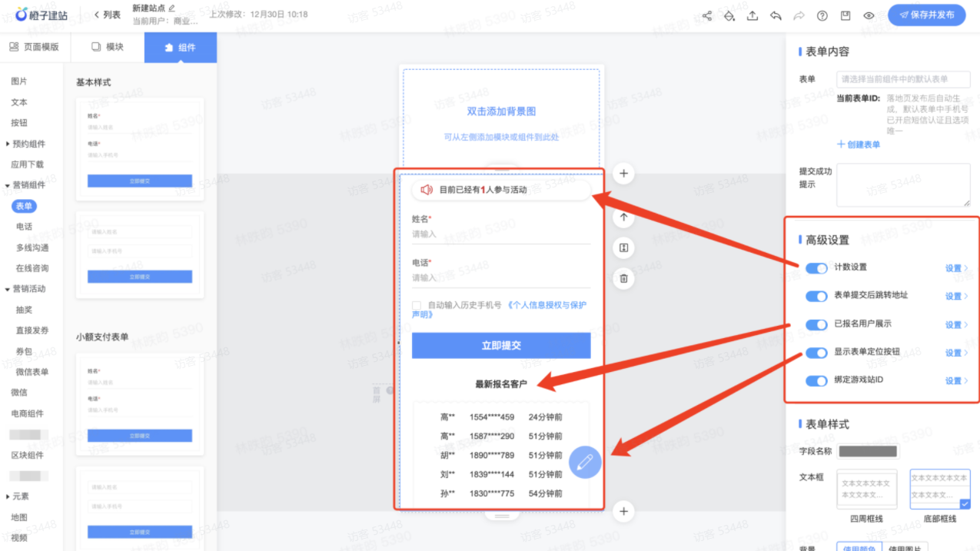Open the 表单 selection dropdown
Image resolution: width=980 pixels, height=551 pixels.
[x=905, y=79]
